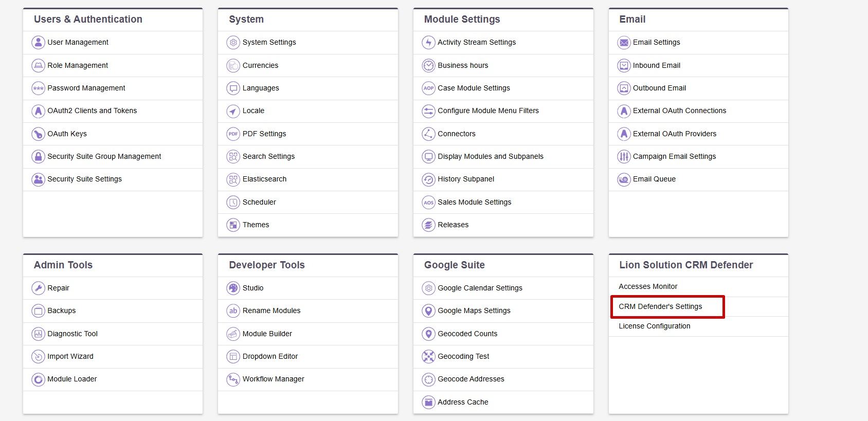Click the Studio palette icon
The width and height of the screenshot is (868, 421).
pyautogui.click(x=233, y=288)
